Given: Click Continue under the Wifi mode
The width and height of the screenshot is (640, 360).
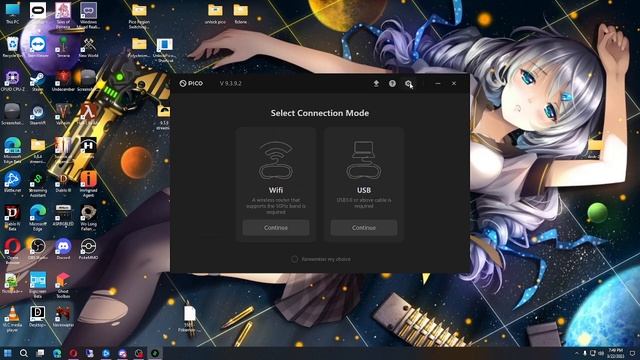Looking at the screenshot, I should point(276,228).
